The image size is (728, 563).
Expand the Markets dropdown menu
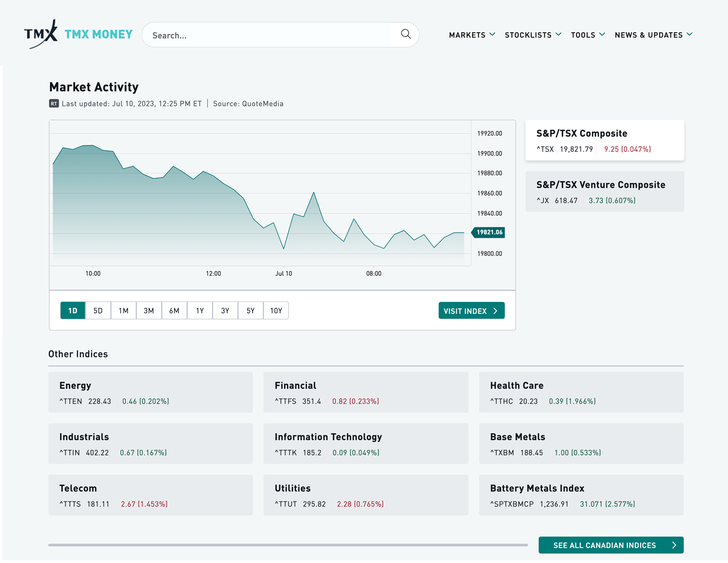(x=472, y=35)
